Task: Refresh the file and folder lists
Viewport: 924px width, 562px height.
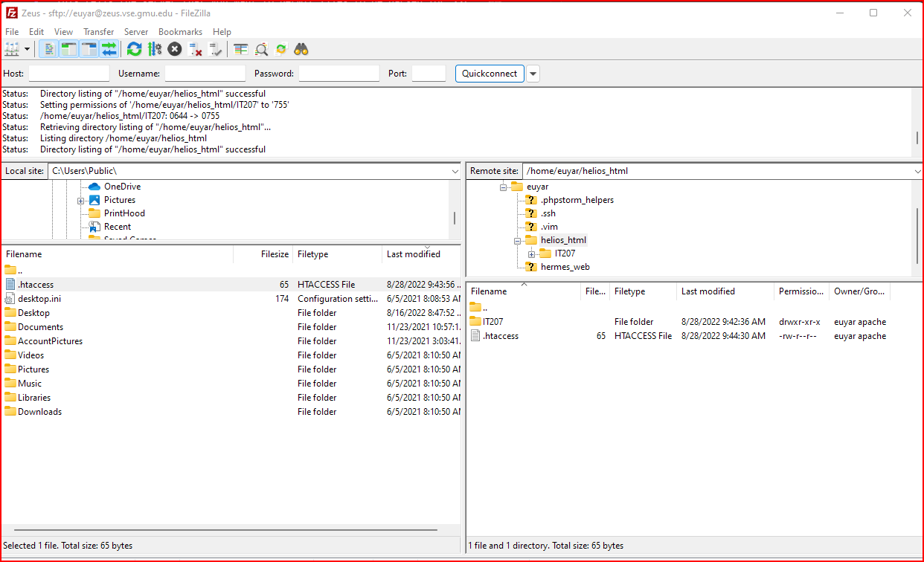Action: [134, 49]
